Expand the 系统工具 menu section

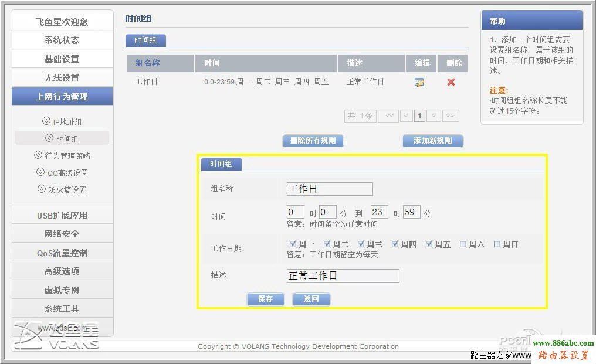pos(62,308)
